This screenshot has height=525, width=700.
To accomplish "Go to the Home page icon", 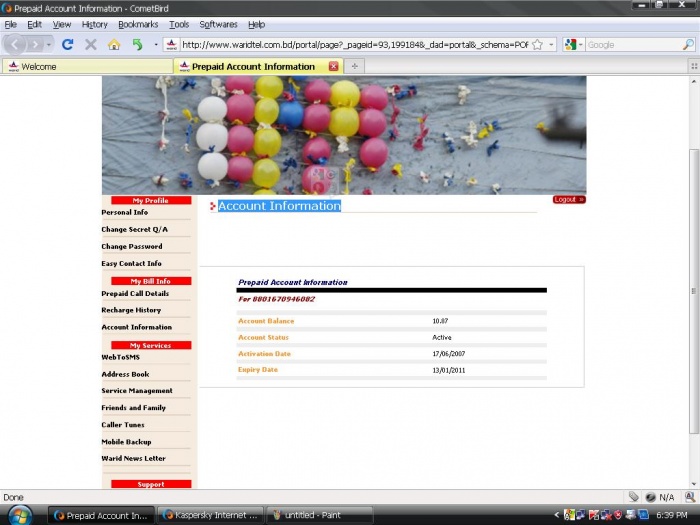I will coord(114,45).
